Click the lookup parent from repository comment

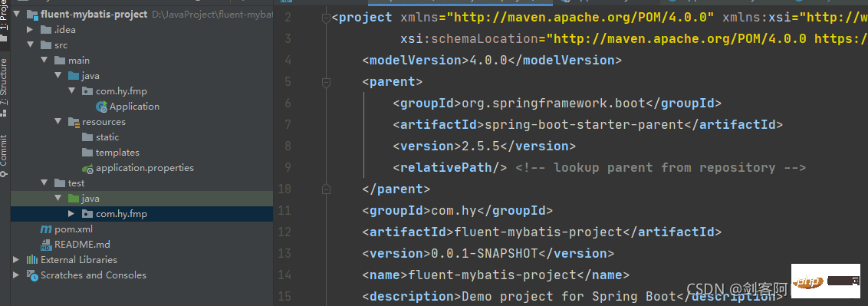[660, 168]
